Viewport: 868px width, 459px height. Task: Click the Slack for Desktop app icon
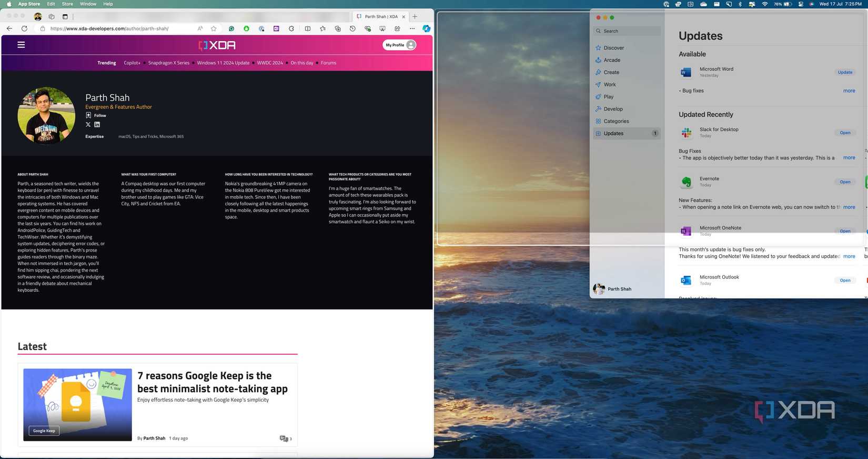tap(686, 133)
